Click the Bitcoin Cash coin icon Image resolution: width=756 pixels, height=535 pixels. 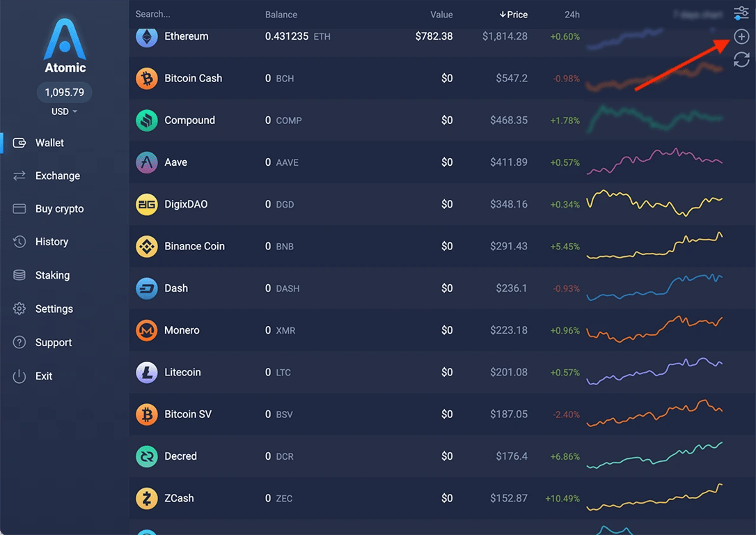[147, 78]
